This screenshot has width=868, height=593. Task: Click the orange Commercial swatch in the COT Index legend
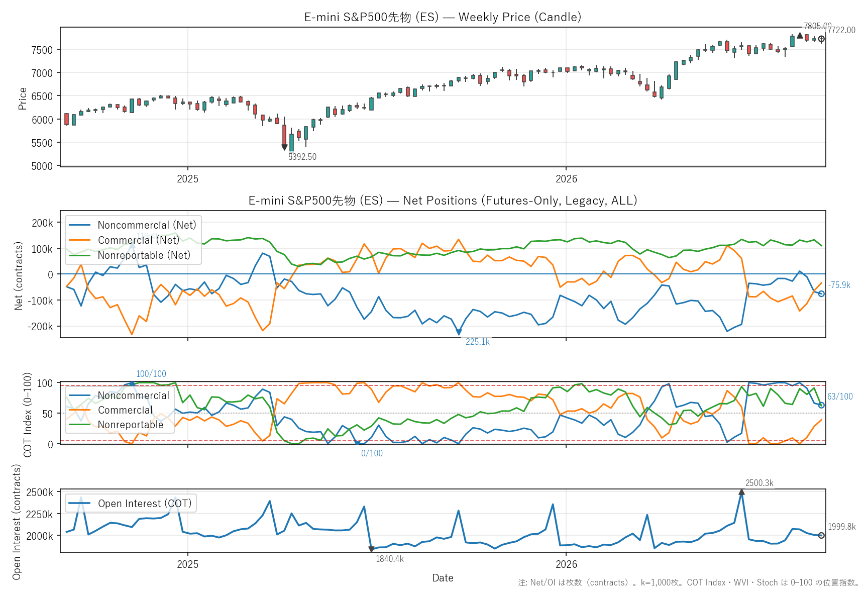coord(80,410)
